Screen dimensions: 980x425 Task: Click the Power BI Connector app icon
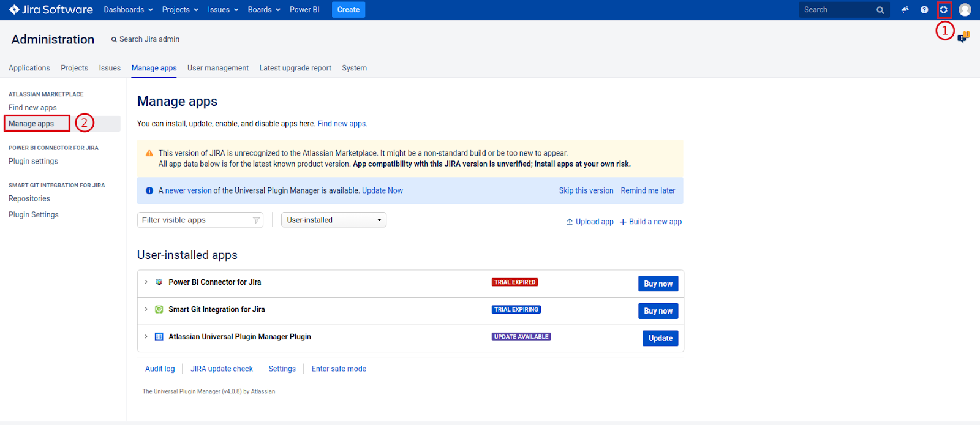point(159,282)
